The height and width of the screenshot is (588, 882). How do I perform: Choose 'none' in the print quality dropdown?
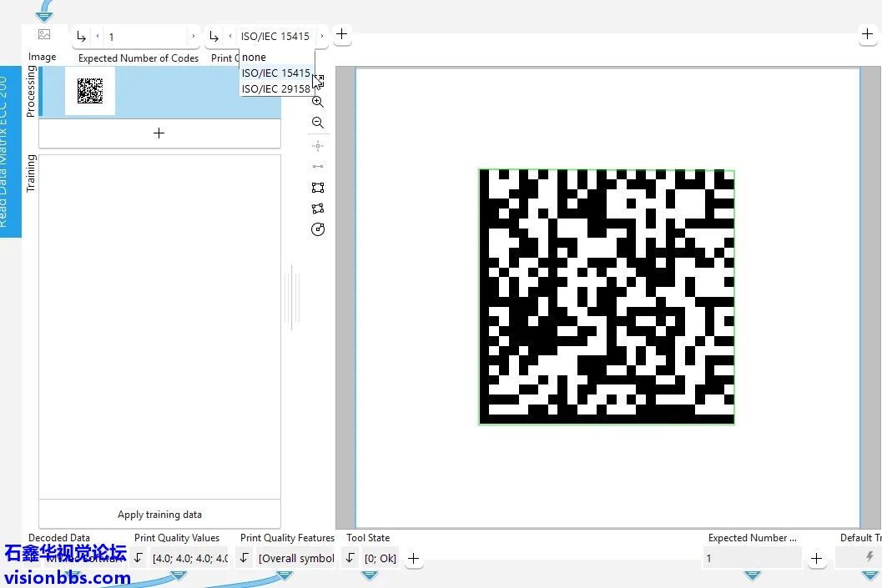click(x=254, y=58)
